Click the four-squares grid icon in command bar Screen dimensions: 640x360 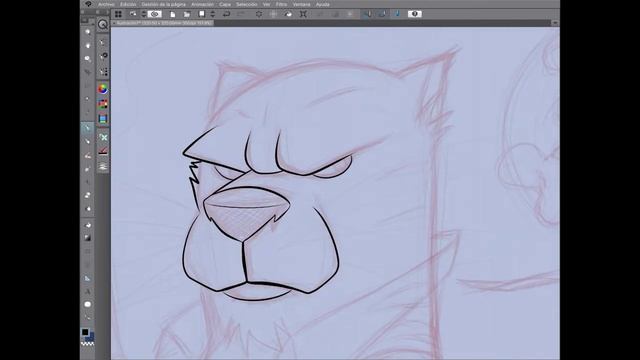pos(118,14)
